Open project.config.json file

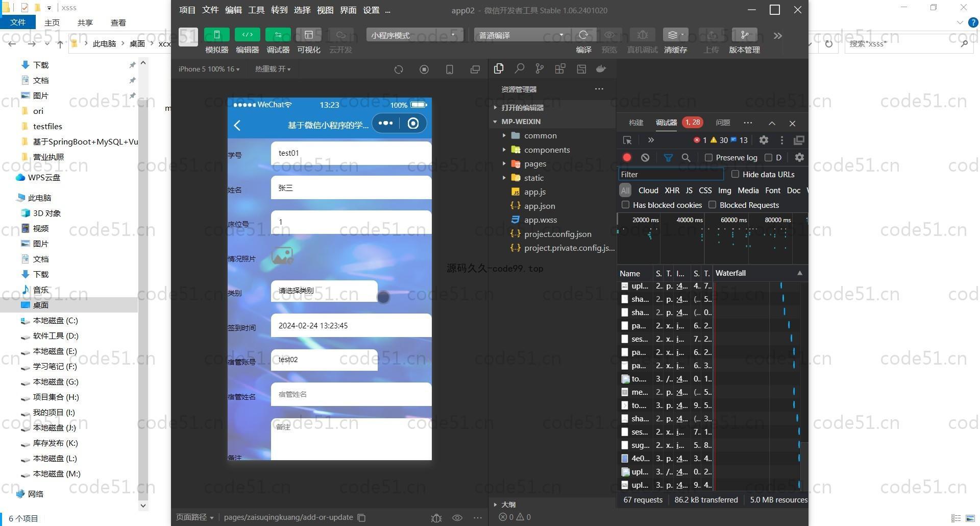[558, 234]
